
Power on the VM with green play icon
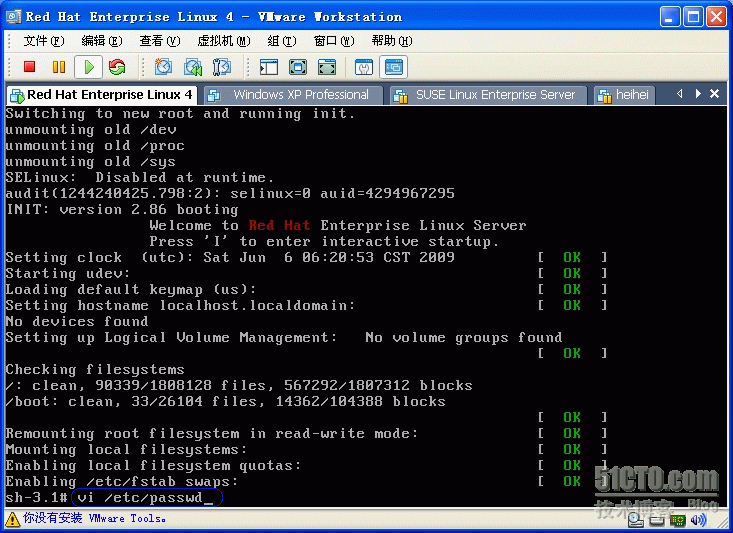point(88,67)
